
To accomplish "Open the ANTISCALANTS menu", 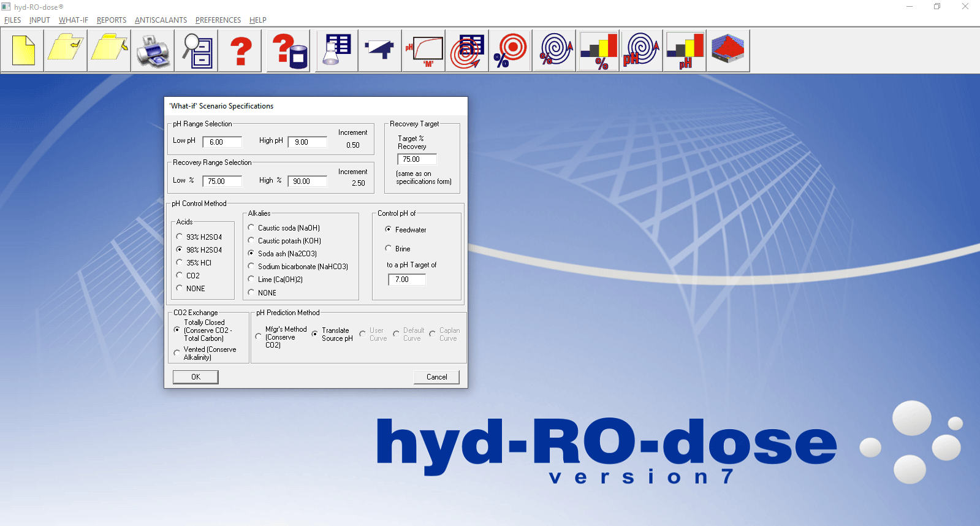I will pyautogui.click(x=161, y=20).
